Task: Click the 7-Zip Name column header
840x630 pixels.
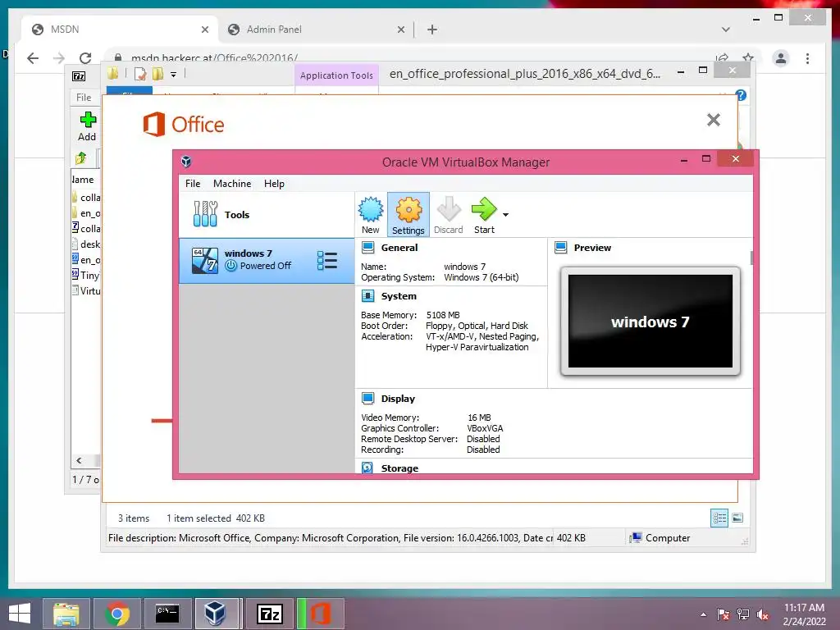Action: (x=84, y=180)
